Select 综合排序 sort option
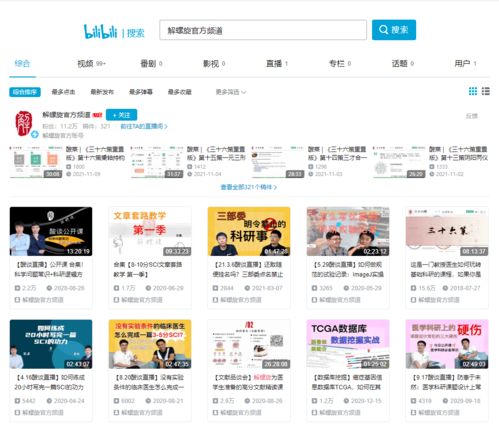This screenshot has height=430, width=499. pyautogui.click(x=25, y=92)
